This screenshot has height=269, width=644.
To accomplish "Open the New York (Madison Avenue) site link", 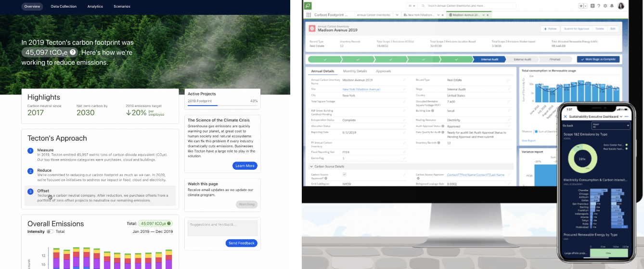I will 361,89.
